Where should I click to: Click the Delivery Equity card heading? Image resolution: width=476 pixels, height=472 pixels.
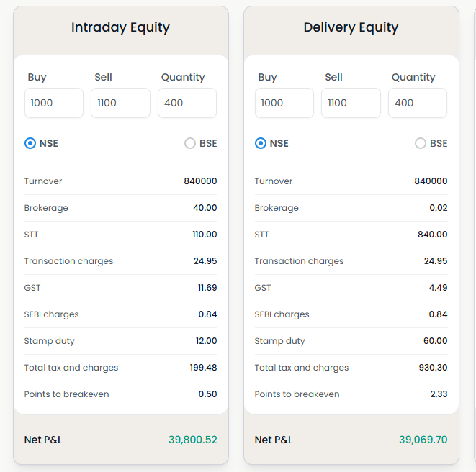click(x=351, y=27)
